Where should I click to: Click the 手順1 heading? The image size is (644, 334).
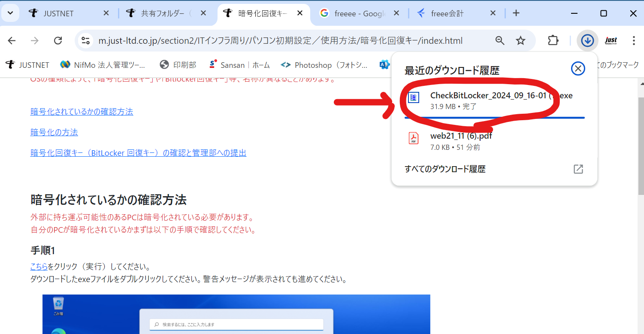click(42, 250)
